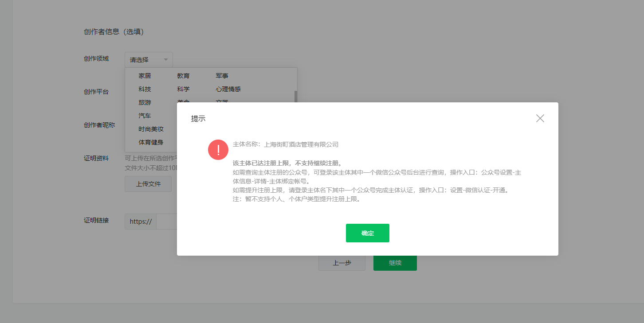Screen dimensions: 644x323
Task: Select 时尚美妆 from the domain list
Action: [x=151, y=129]
